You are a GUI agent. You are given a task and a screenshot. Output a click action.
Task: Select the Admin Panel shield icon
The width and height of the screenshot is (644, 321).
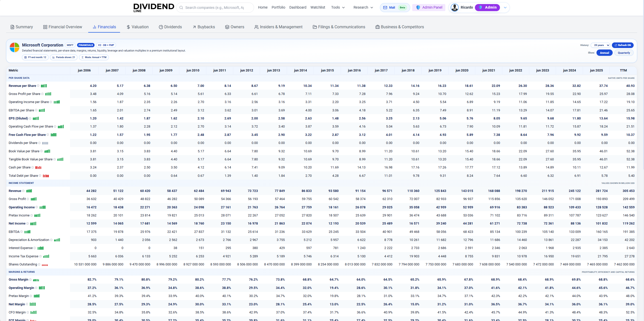tap(419, 8)
